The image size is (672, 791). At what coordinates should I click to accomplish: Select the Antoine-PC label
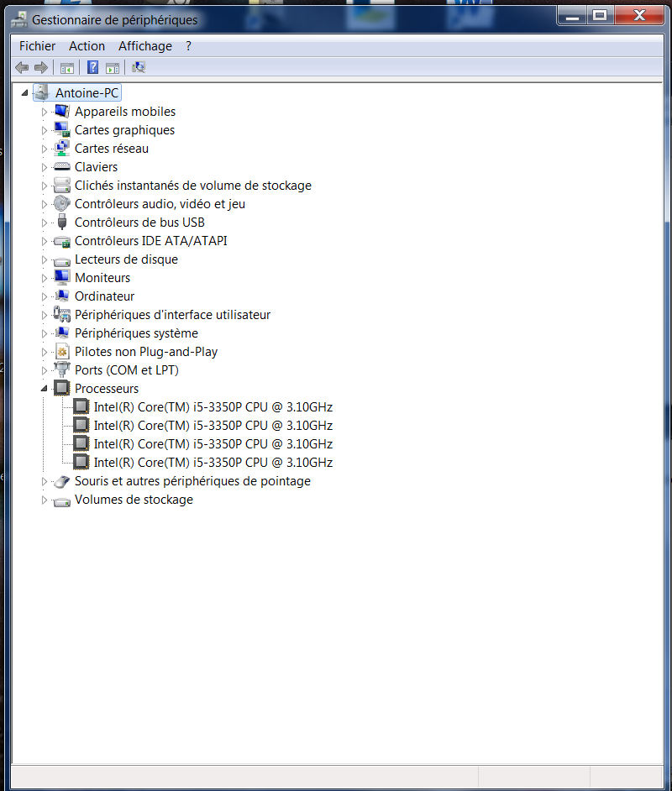click(87, 93)
